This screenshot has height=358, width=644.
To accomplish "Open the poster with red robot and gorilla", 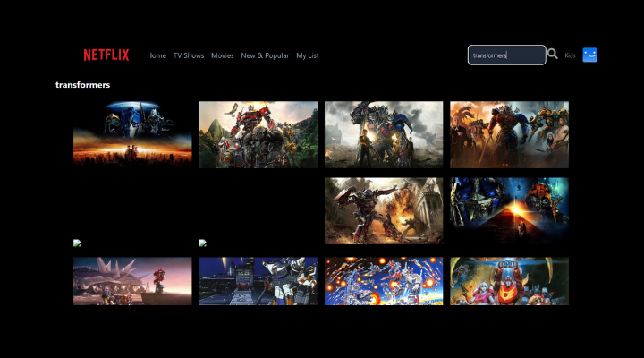I will (258, 135).
